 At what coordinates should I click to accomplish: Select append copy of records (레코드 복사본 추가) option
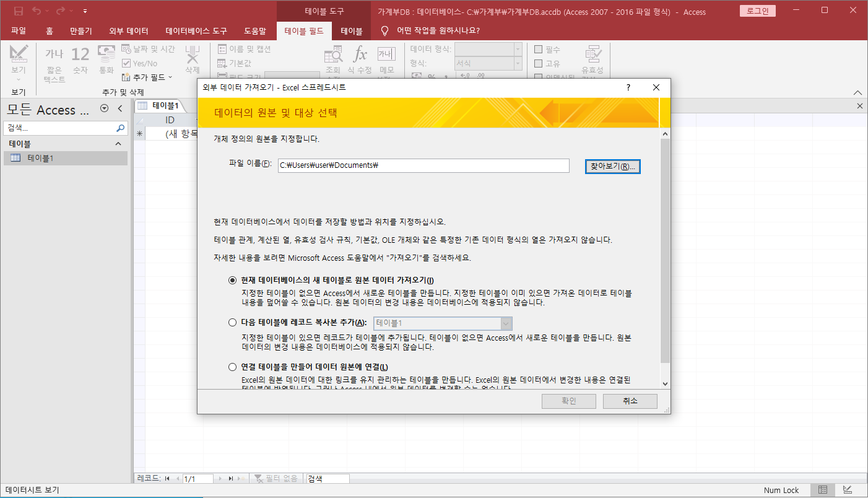pyautogui.click(x=233, y=322)
